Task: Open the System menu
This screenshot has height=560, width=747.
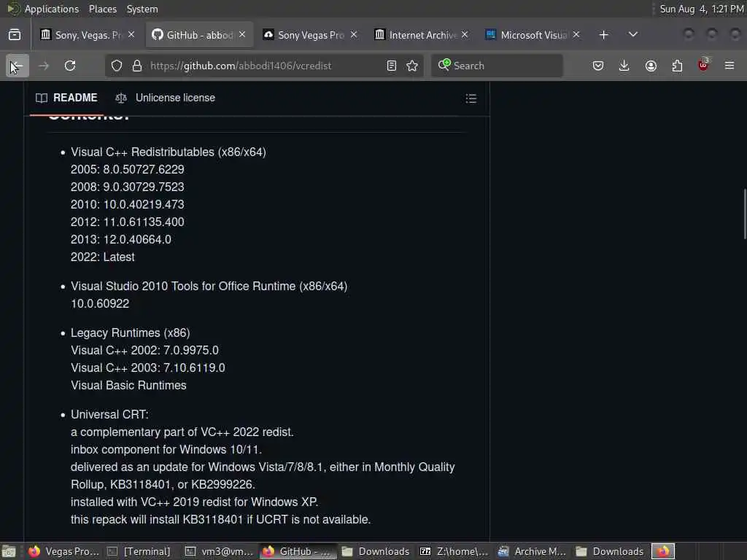Action: pos(142,9)
